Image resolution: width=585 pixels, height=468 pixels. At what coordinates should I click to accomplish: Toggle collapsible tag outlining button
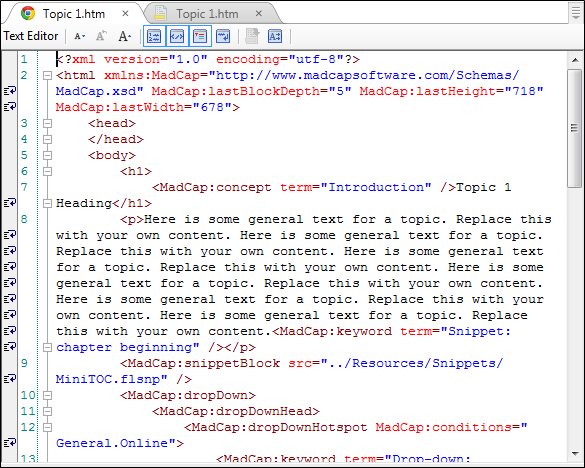(200, 36)
